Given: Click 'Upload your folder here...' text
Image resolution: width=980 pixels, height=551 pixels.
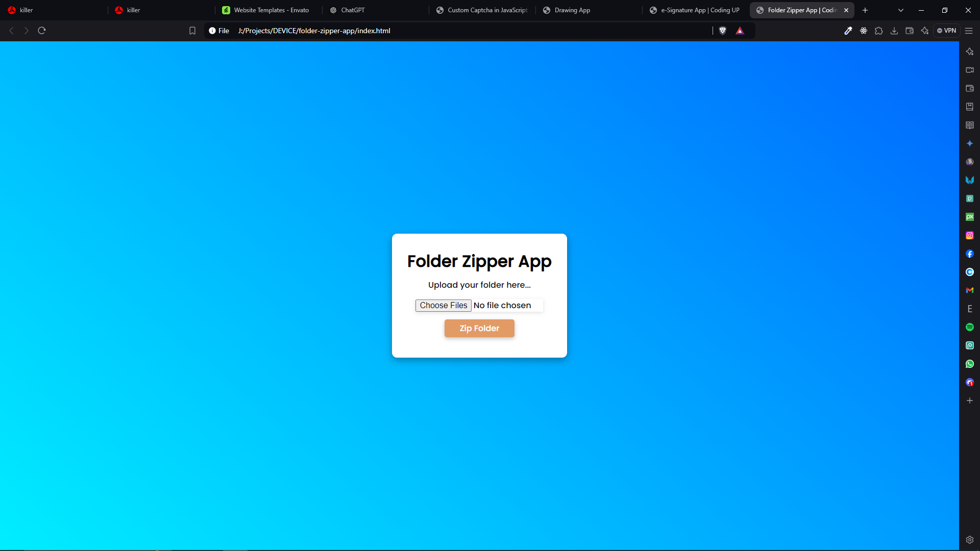Looking at the screenshot, I should pos(479,285).
